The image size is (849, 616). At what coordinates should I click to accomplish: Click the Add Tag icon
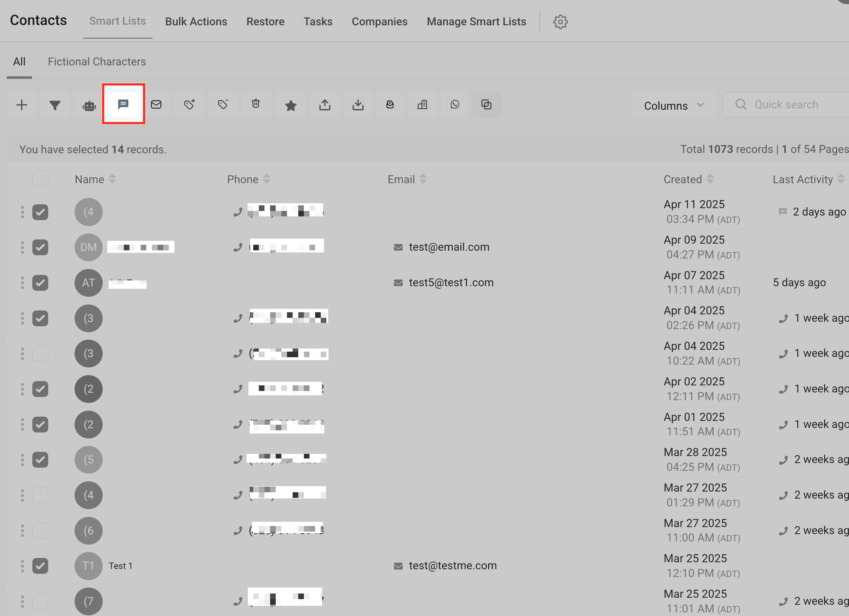tap(190, 104)
